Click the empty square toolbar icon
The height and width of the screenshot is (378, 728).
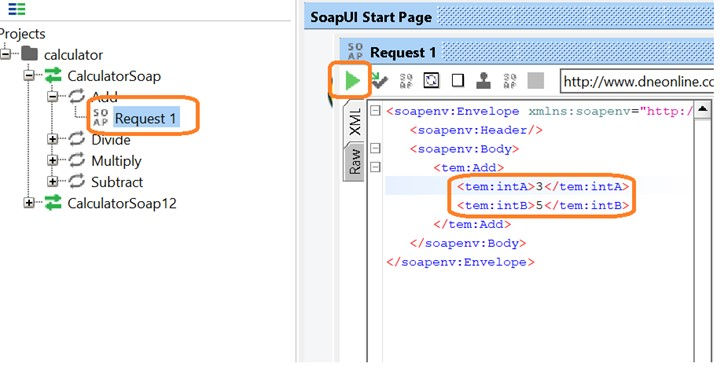[x=458, y=81]
